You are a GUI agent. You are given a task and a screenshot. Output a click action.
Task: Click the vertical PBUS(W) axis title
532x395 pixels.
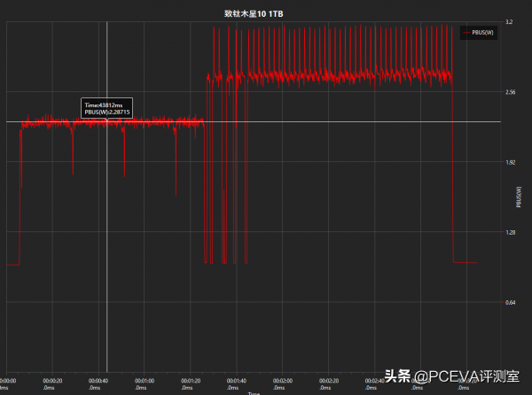(x=519, y=196)
